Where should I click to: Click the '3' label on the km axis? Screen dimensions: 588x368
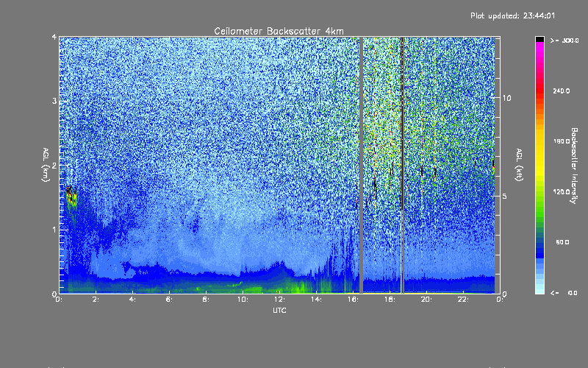click(54, 101)
